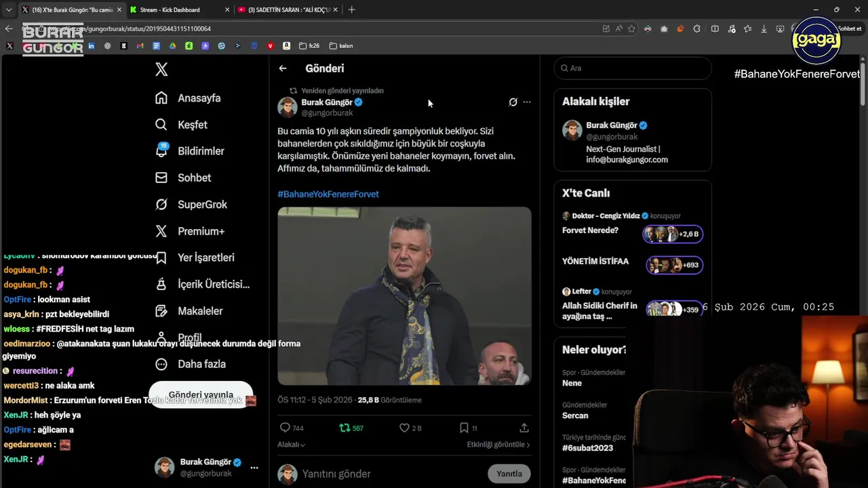
Task: Open the fc26 bookmarks folder
Action: click(309, 46)
